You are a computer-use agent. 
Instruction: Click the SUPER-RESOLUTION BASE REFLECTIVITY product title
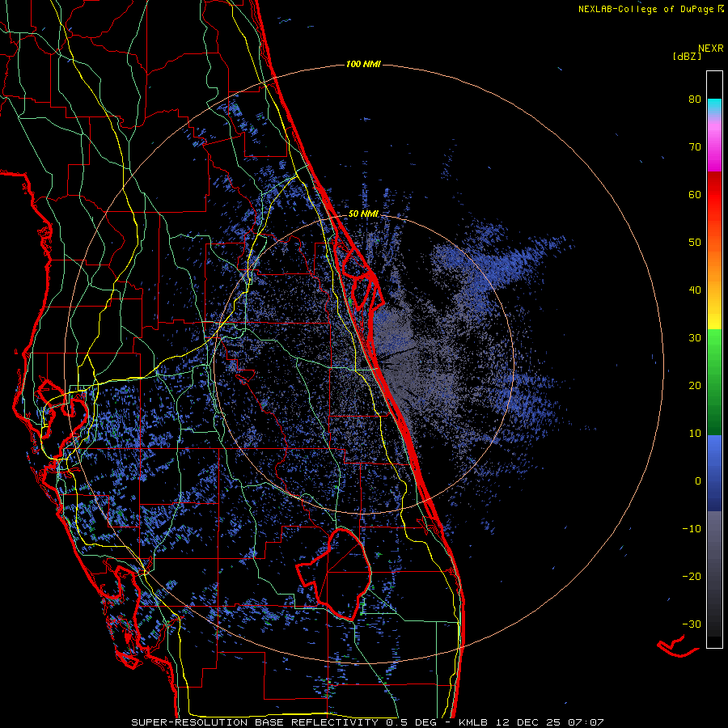click(x=255, y=722)
